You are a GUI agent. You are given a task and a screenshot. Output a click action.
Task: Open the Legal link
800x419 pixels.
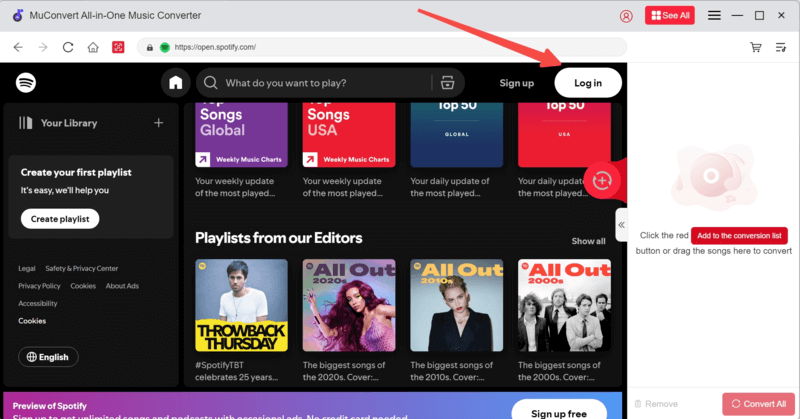(27, 268)
